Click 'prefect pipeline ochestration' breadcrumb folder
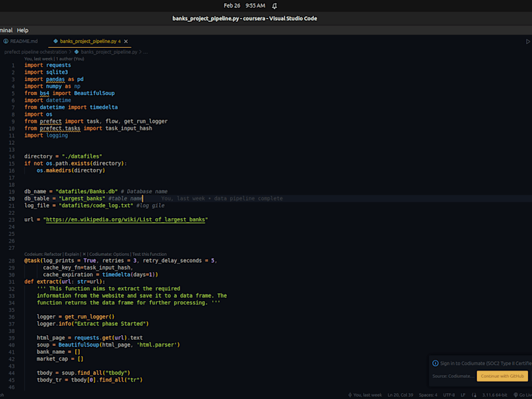Screen dimensions: 532x399 36,52
